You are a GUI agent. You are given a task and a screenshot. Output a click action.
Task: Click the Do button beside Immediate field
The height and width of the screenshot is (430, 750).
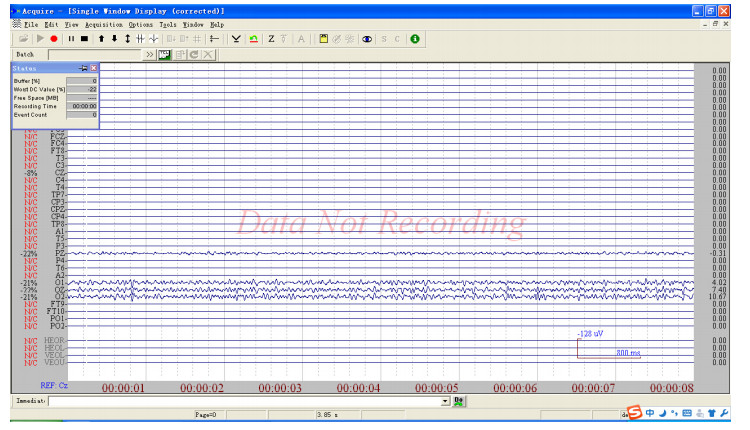(x=459, y=400)
